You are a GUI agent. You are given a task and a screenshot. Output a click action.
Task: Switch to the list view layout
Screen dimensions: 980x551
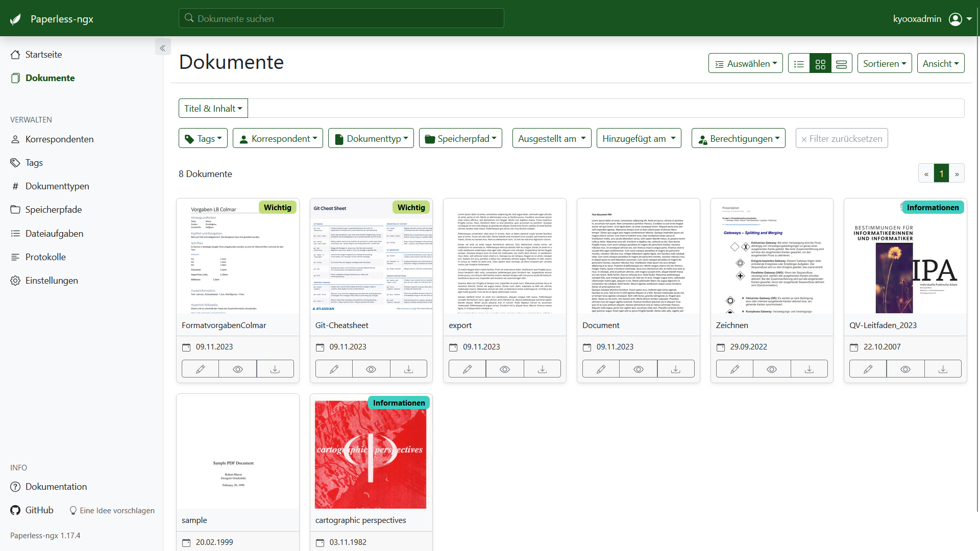coord(799,64)
